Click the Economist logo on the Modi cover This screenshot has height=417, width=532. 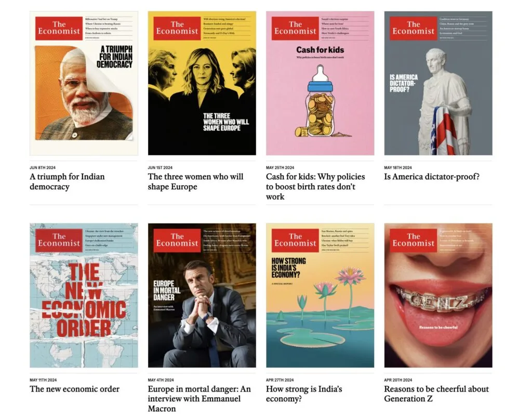(59, 28)
